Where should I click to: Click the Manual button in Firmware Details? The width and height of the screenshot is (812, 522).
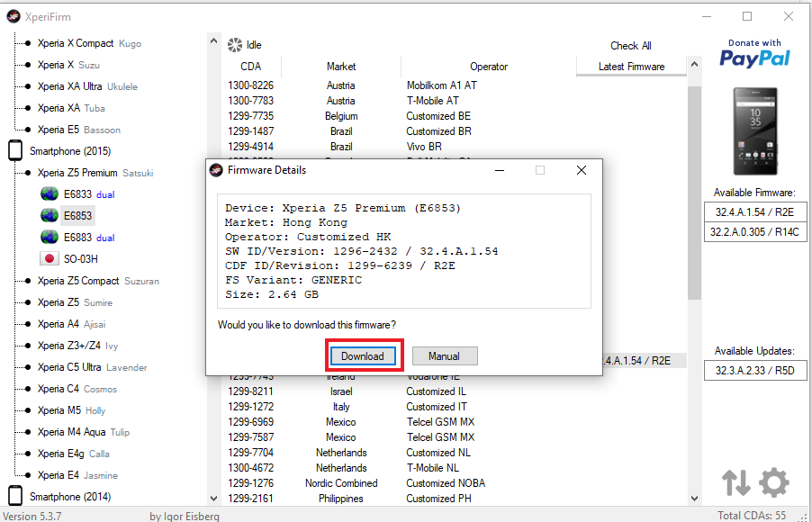tap(445, 355)
